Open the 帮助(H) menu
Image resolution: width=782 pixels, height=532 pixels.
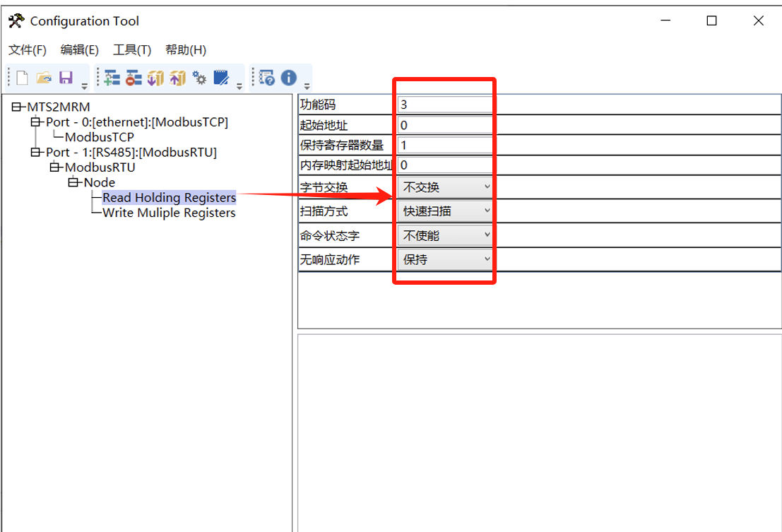pyautogui.click(x=182, y=49)
